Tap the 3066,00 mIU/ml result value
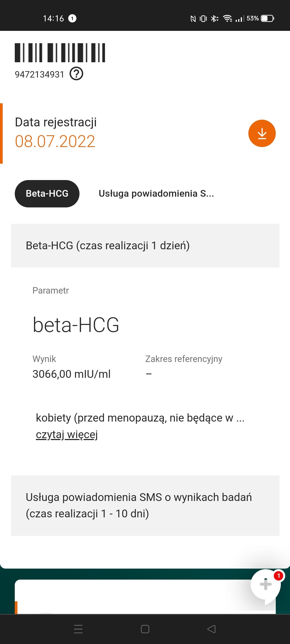Screen dimensions: 290x644 (71, 374)
